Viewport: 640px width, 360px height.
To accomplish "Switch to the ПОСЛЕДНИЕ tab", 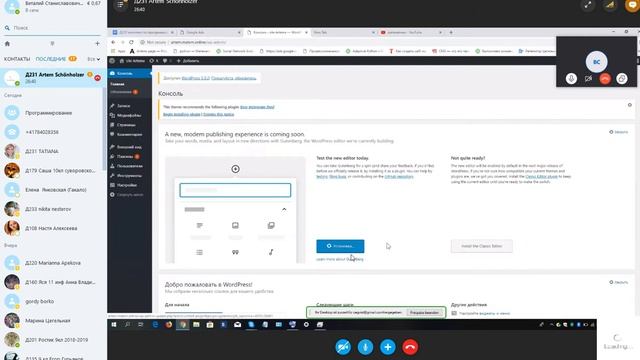I will 51,59.
